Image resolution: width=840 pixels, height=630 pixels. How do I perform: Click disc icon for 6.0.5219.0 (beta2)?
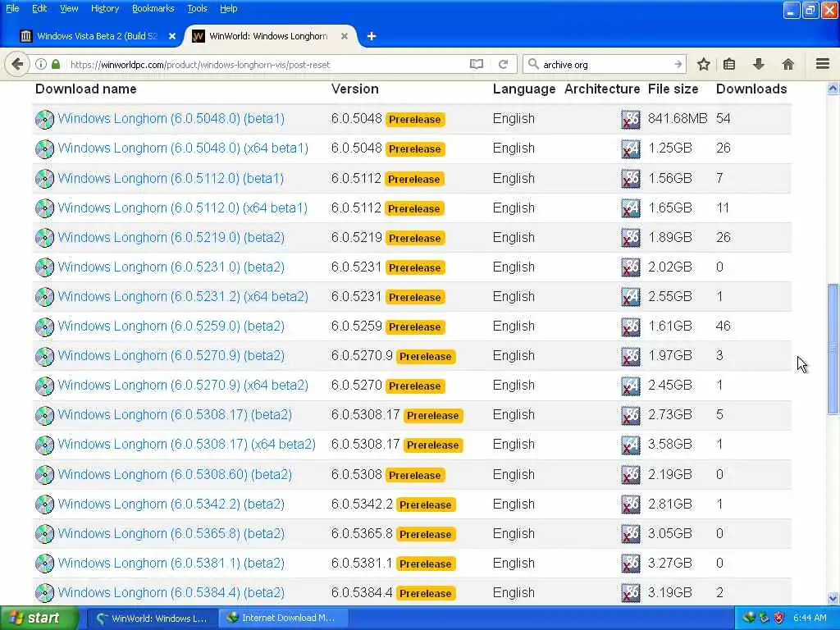(44, 238)
